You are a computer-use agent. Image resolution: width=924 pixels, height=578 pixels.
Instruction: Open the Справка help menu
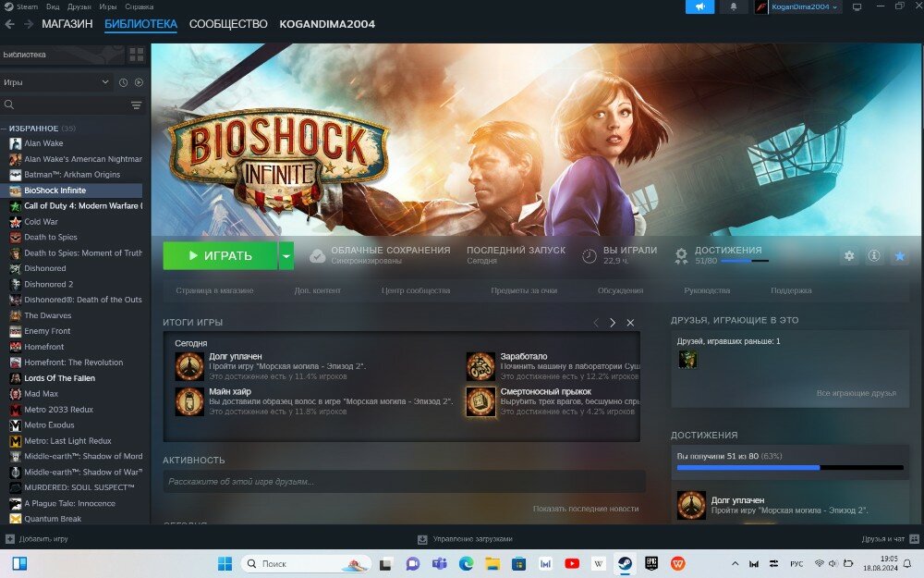(140, 6)
